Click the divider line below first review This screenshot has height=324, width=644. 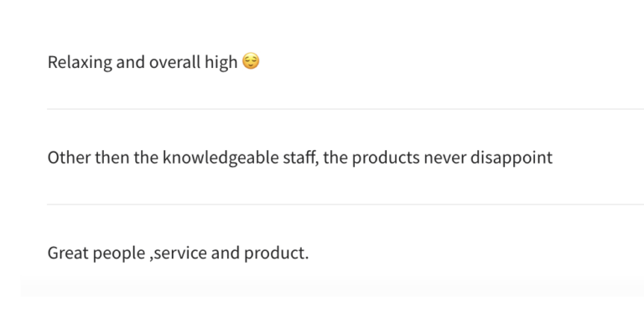click(345, 109)
